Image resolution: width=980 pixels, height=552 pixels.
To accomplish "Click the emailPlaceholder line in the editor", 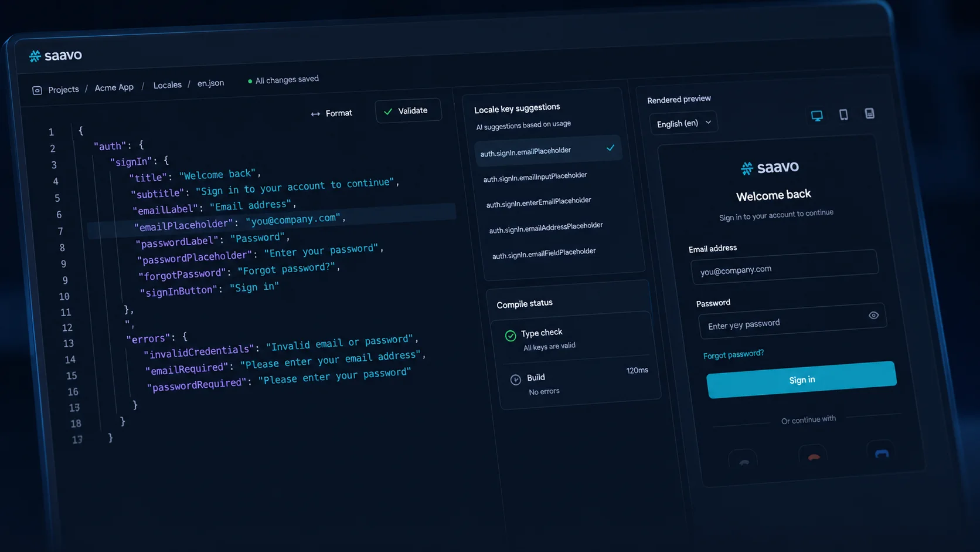I will click(x=271, y=221).
